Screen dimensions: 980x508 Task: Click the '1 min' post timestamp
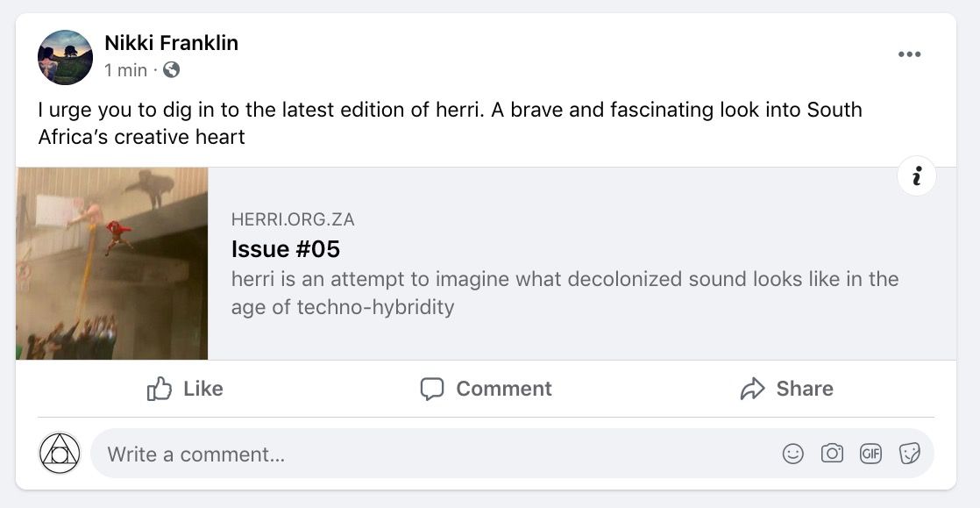(125, 70)
